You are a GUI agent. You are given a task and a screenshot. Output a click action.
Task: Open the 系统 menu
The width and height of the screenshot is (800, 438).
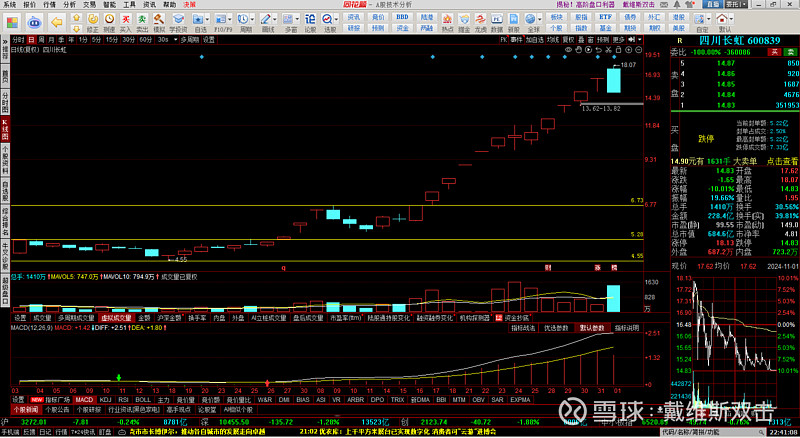coord(9,4)
